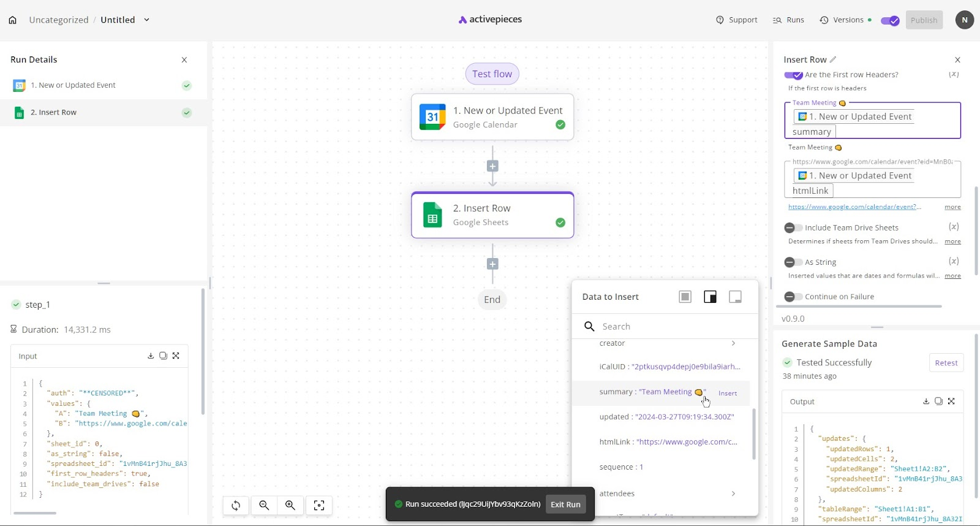The height and width of the screenshot is (526, 980).
Task: Click Insert next to summary value
Action: click(x=728, y=394)
